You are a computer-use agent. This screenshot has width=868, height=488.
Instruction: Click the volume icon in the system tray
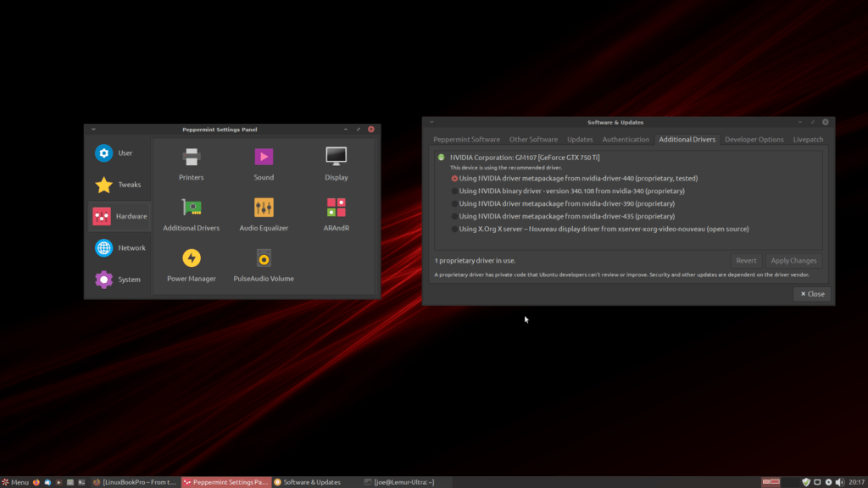coord(840,482)
